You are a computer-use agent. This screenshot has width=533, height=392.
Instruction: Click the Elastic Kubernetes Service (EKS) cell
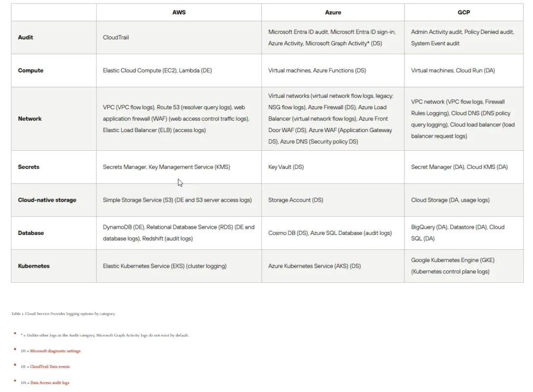[164, 266]
